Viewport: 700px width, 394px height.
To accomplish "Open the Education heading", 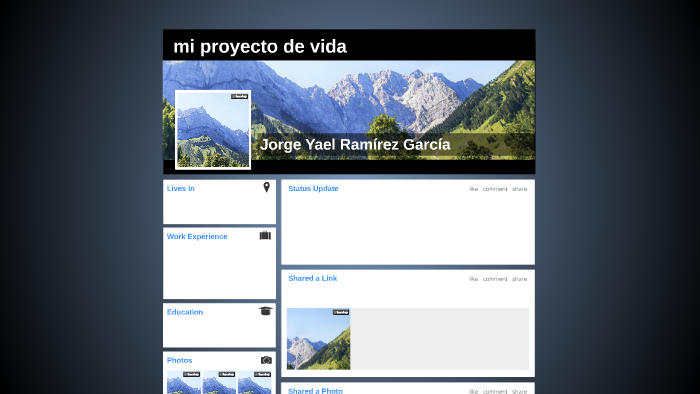I will [185, 312].
